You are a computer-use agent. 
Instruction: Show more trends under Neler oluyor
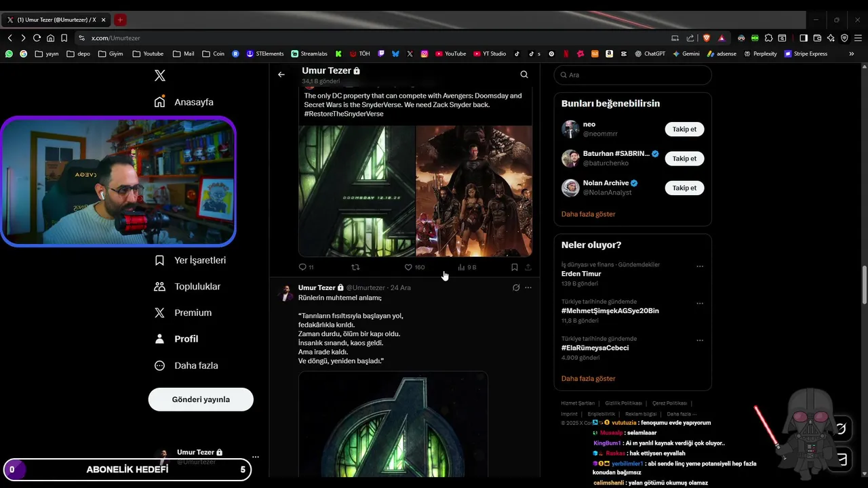pos(588,379)
